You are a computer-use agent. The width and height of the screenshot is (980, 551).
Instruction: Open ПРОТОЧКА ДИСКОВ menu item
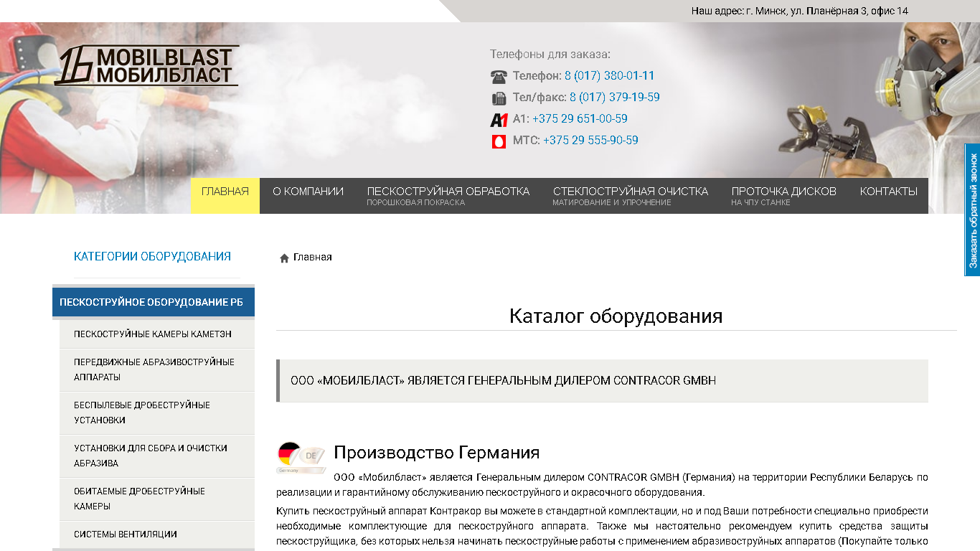784,196
